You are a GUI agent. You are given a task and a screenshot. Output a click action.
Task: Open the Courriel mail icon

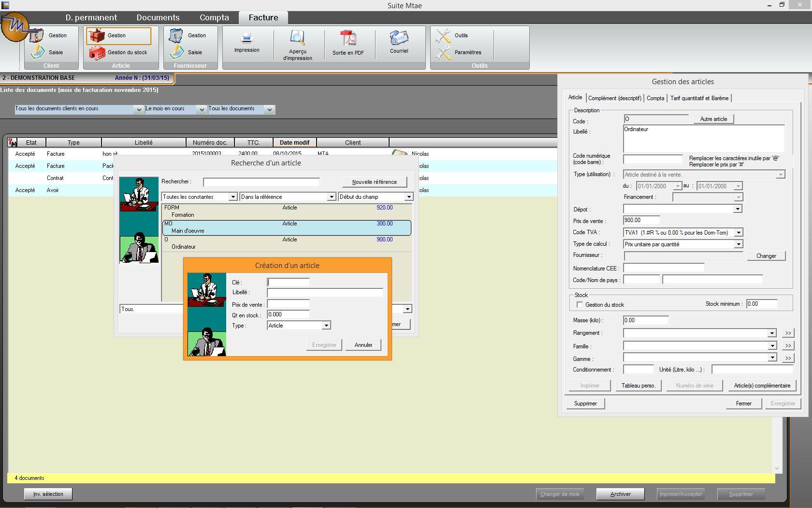(399, 38)
